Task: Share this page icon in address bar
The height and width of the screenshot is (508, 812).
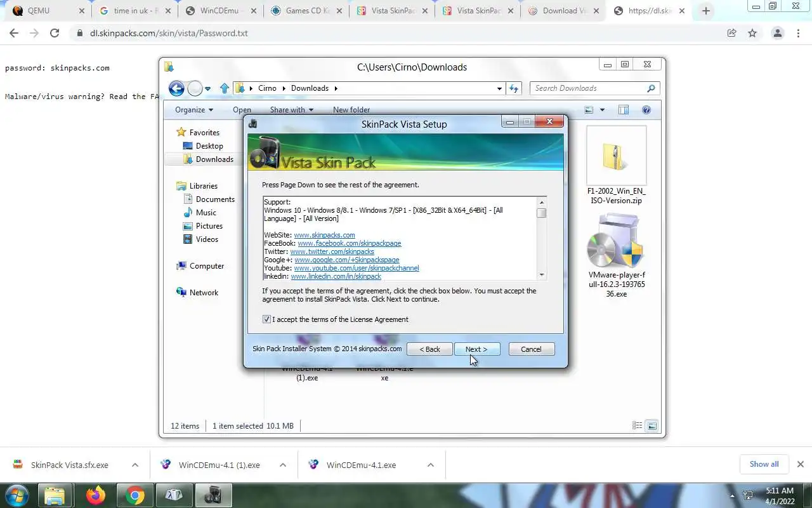Action: pyautogui.click(x=731, y=33)
